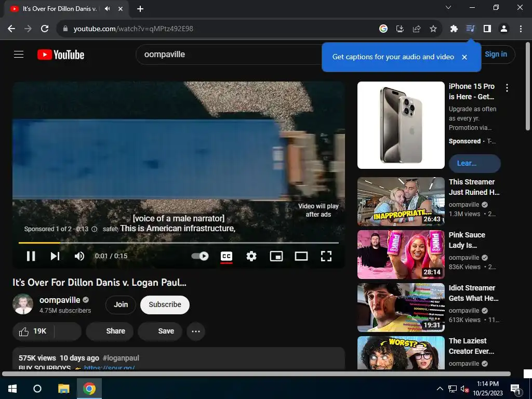This screenshot has height=399, width=532.
Task: Toggle Chrome side panel
Action: [x=487, y=29]
